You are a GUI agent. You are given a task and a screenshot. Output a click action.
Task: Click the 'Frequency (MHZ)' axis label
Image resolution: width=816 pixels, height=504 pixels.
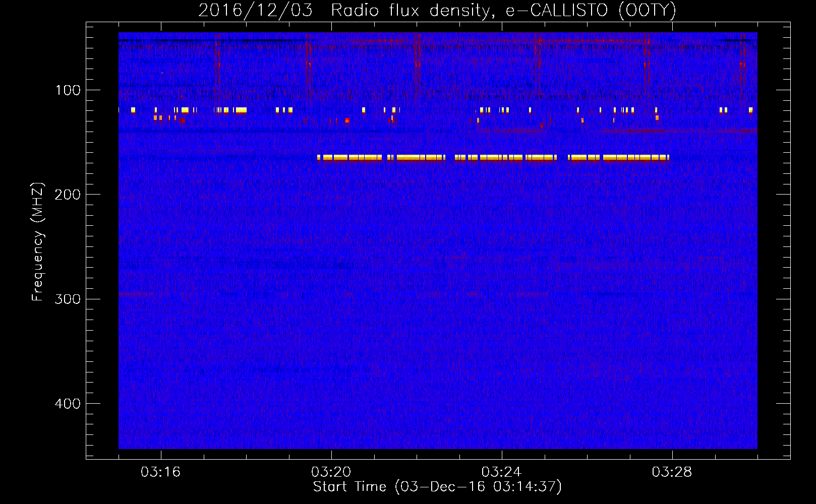coord(38,242)
